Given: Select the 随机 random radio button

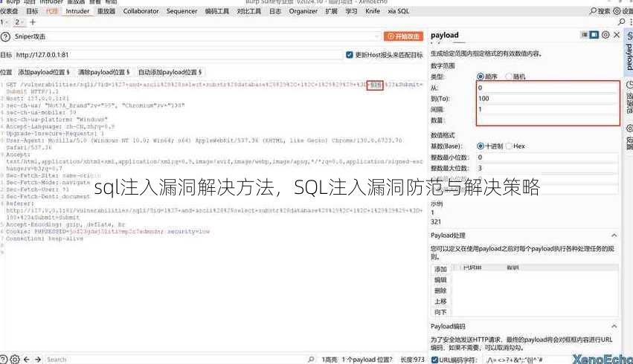Looking at the screenshot, I should (x=509, y=77).
